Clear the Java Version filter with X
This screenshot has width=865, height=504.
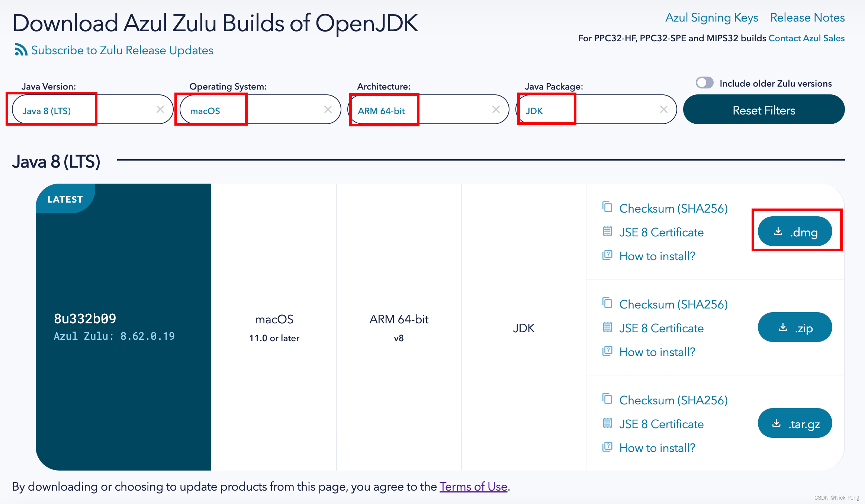pyautogui.click(x=160, y=109)
